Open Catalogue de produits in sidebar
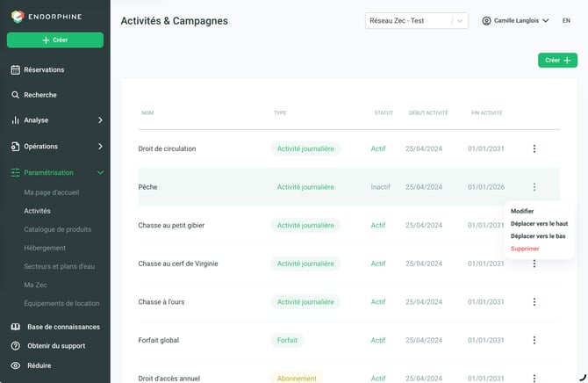Viewport: 588px width, 383px height. [x=57, y=229]
